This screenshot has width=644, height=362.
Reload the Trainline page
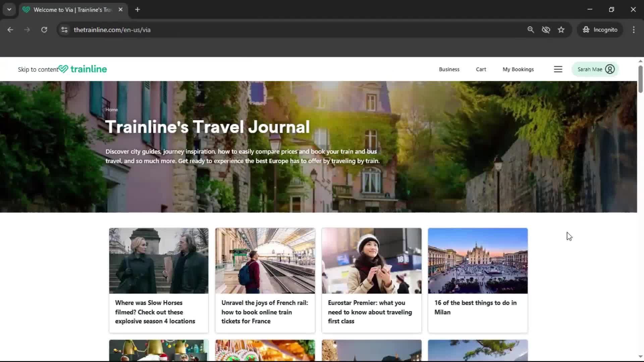coord(44,29)
